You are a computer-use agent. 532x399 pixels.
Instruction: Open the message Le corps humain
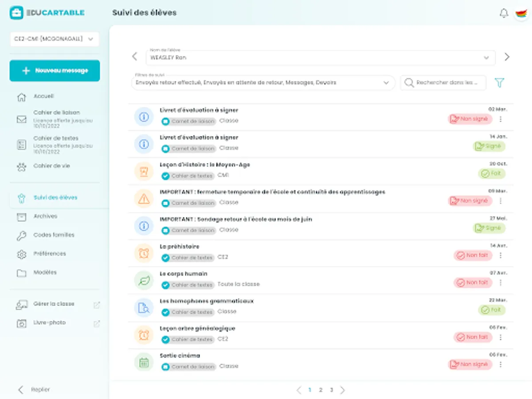(184, 274)
